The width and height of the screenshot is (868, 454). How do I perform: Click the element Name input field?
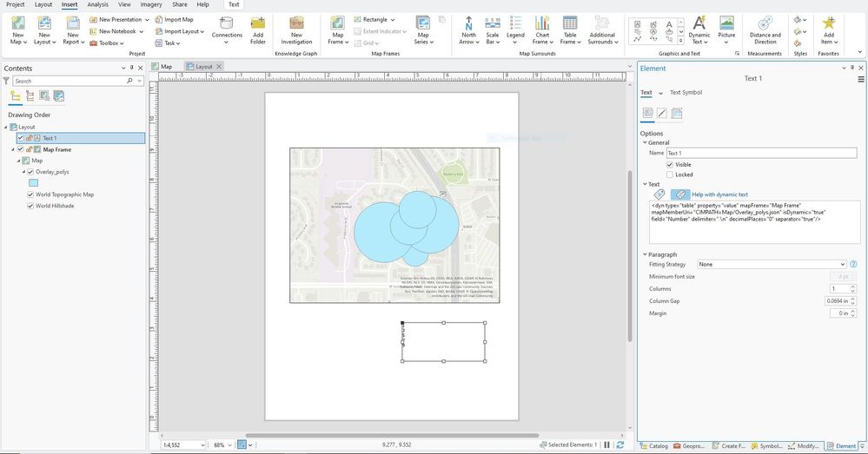point(761,153)
